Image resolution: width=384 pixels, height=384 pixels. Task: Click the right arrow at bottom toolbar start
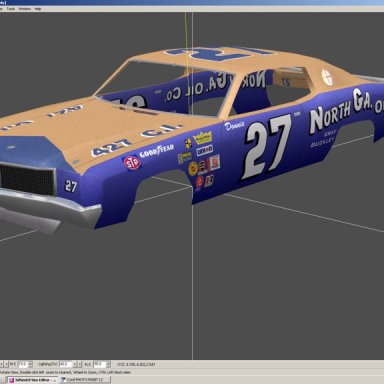[6, 364]
